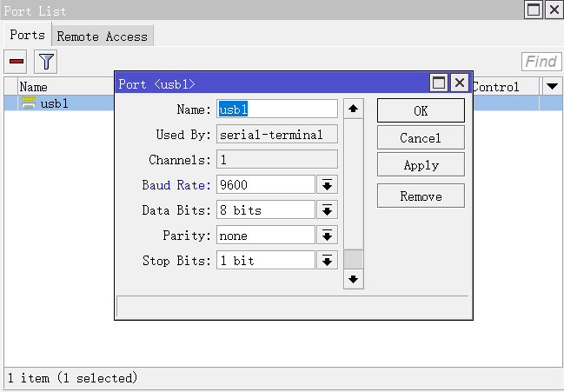
Task: Open the Parity dropdown list
Action: point(328,236)
